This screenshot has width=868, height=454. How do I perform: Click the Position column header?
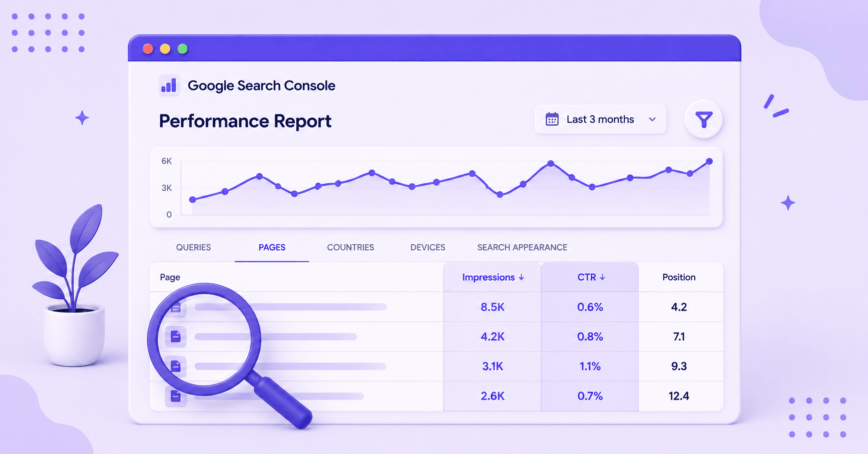(679, 277)
